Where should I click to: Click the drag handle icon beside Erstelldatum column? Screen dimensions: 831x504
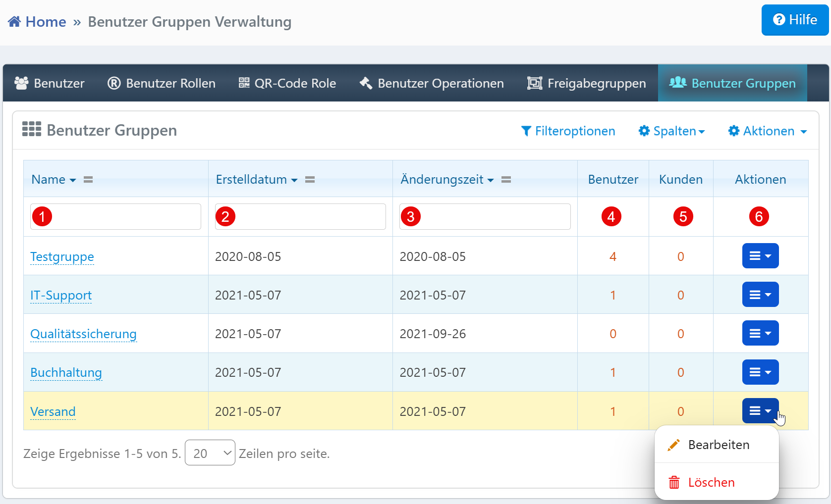coord(310,180)
